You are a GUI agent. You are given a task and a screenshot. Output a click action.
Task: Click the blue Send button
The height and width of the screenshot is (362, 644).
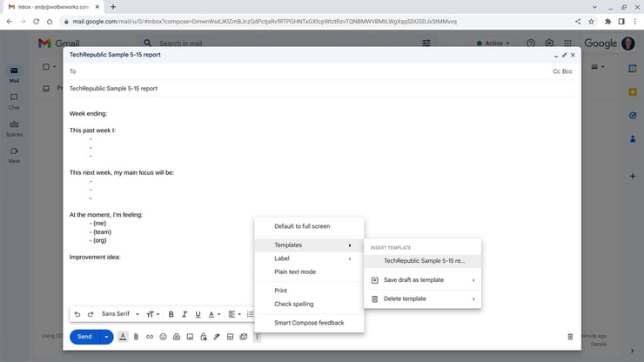click(84, 337)
